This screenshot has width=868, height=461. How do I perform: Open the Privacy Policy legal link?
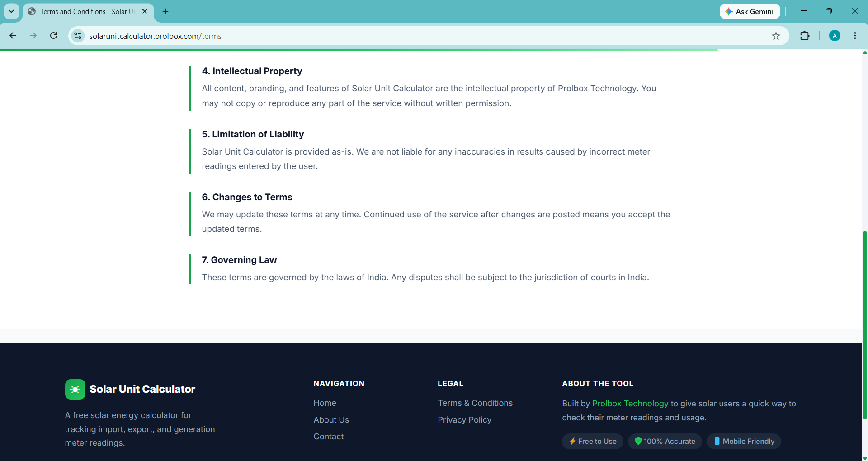click(x=464, y=419)
